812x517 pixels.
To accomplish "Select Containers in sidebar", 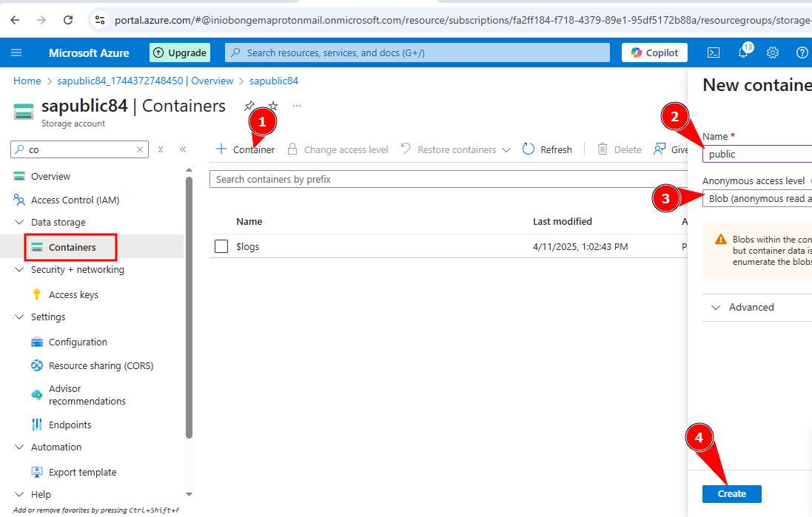I will pyautogui.click(x=72, y=247).
